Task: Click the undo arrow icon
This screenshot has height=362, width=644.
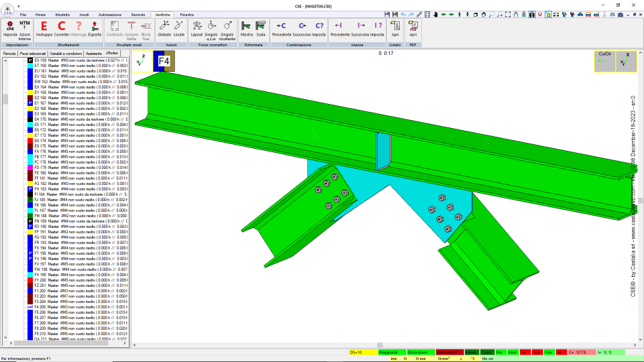Action: point(403,14)
